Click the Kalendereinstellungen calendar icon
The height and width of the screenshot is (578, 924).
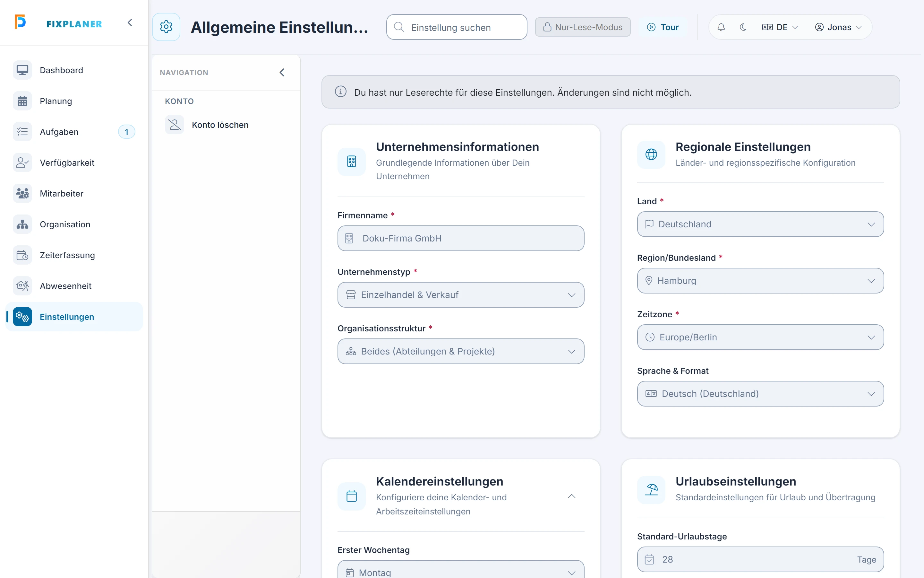point(351,496)
